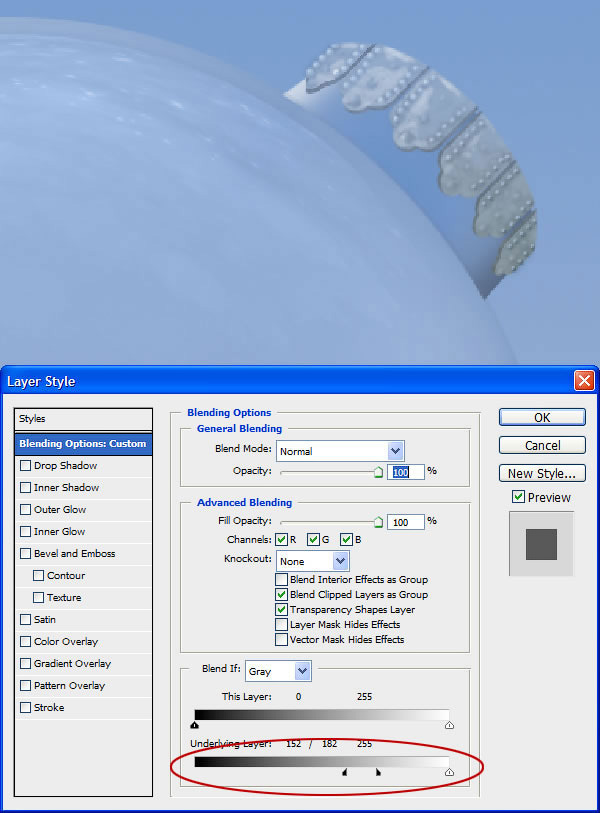Screen dimensions: 600x813
Task: Click the Cancel button
Action: [542, 445]
